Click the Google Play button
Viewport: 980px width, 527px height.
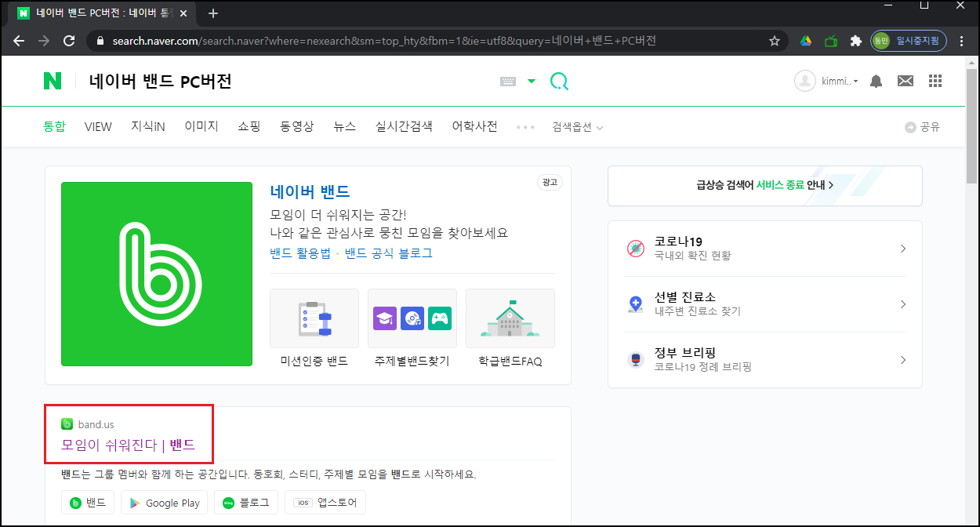pos(164,503)
